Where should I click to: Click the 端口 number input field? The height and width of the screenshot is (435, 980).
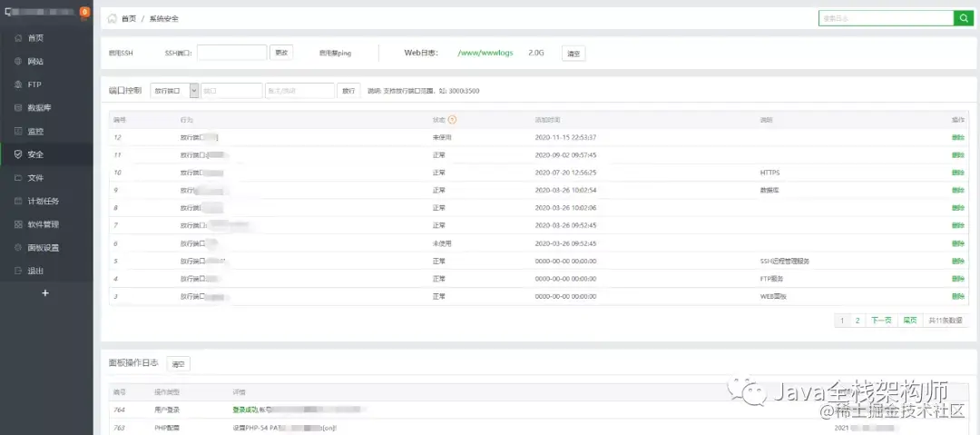(231, 91)
